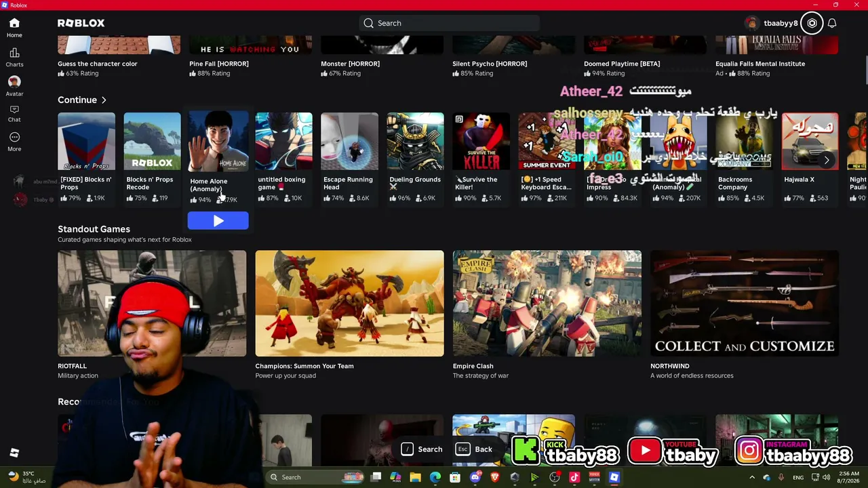Open the tbaabyy8 profile
This screenshot has width=868, height=488.
772,23
